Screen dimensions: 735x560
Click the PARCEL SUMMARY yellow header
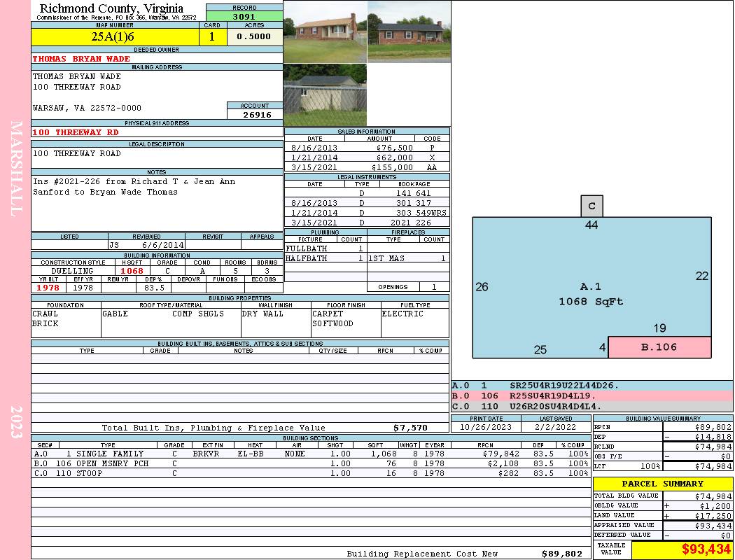663,484
